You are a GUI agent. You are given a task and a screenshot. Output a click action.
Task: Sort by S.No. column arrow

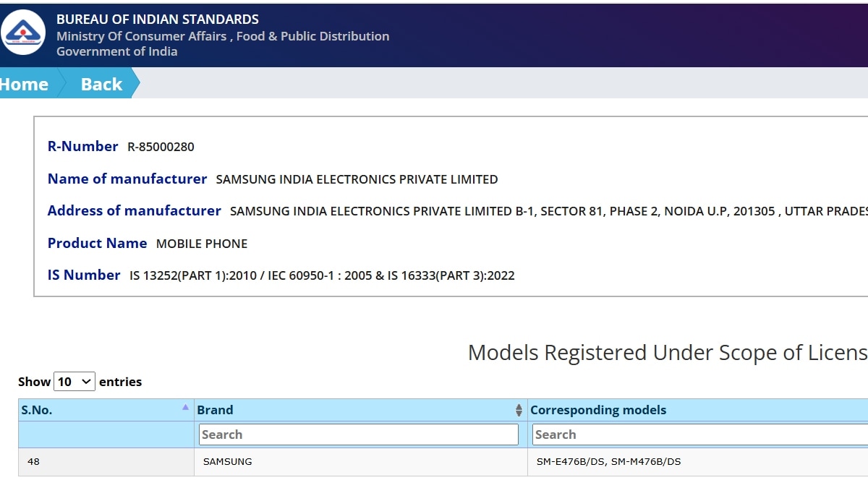186,407
